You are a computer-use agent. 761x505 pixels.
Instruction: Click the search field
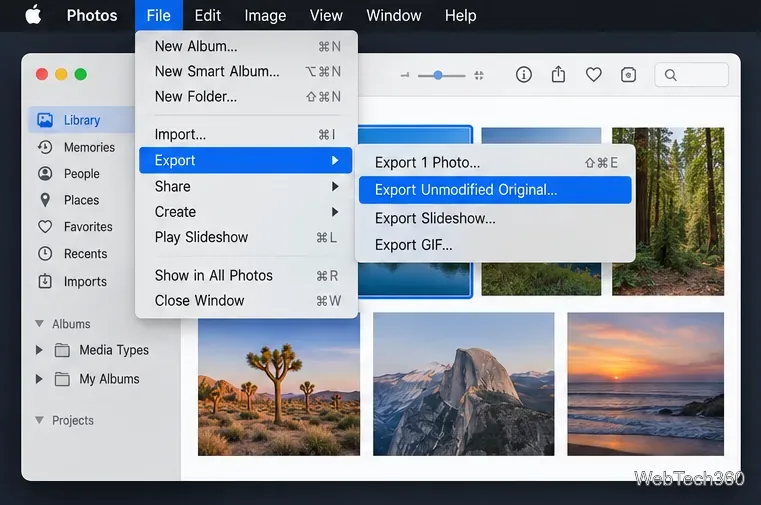tap(692, 75)
